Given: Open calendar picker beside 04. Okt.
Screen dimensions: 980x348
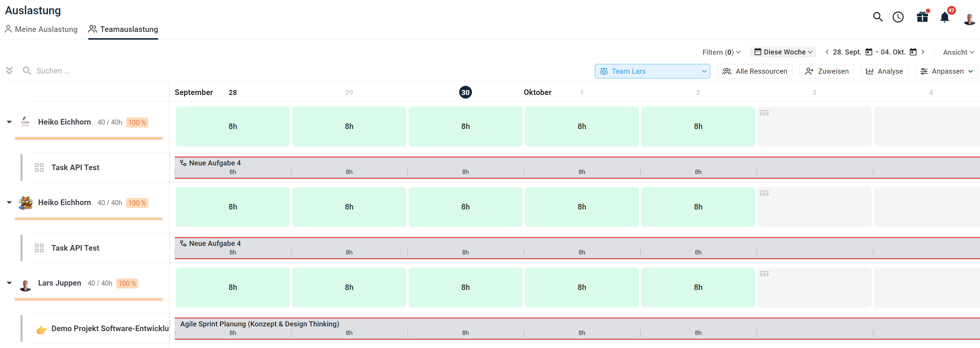Looking at the screenshot, I should click(913, 52).
